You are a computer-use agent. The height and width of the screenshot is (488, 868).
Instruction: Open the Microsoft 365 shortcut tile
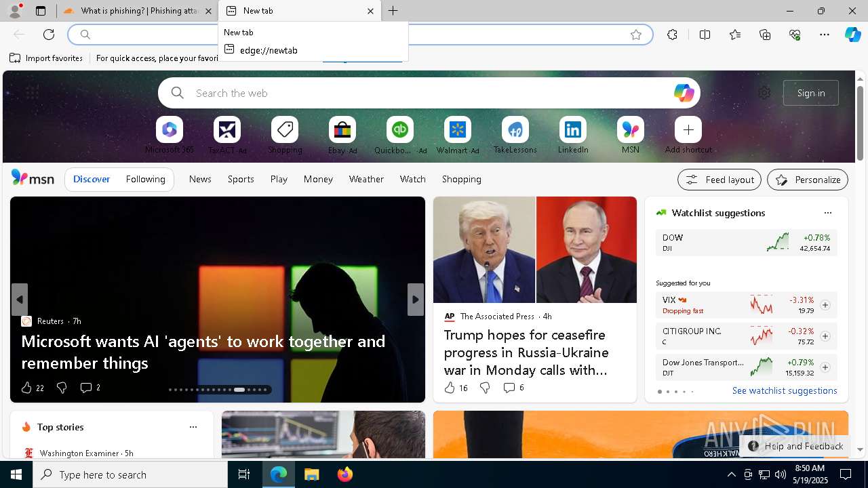(x=170, y=129)
